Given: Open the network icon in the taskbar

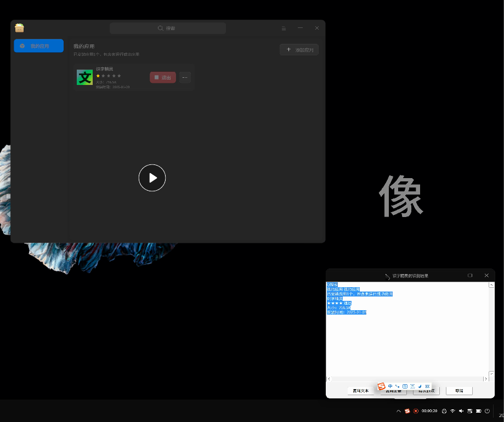Looking at the screenshot, I should 453,411.
